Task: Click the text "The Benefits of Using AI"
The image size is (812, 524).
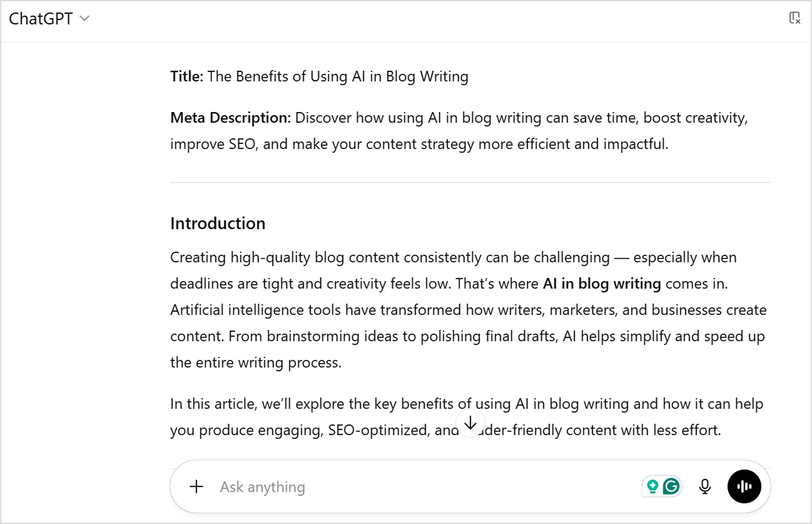Action: pos(285,76)
